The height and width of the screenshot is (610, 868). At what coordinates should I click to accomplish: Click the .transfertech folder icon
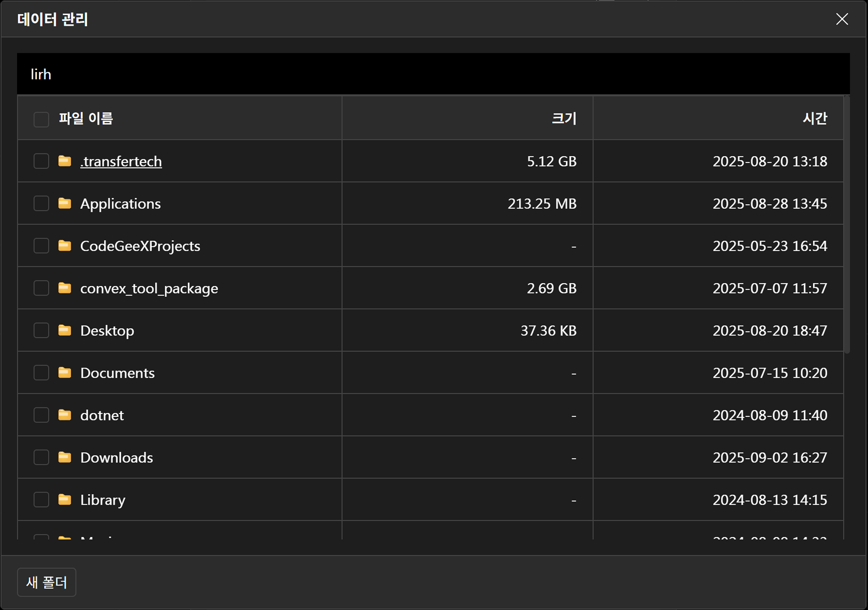click(65, 161)
